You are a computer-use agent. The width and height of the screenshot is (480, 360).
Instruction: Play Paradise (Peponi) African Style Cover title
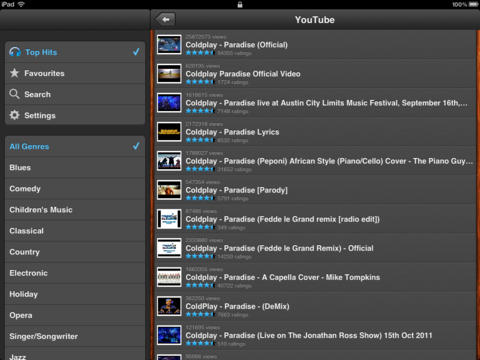(329, 161)
